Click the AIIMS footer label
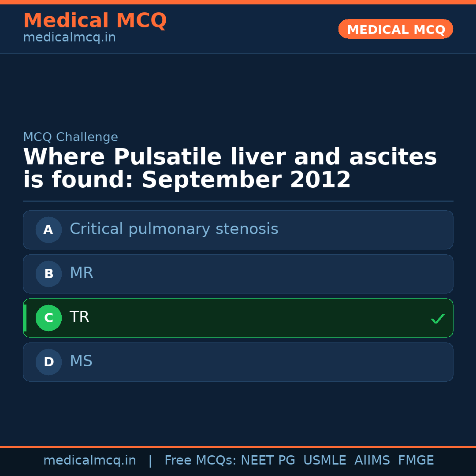 tap(372, 461)
